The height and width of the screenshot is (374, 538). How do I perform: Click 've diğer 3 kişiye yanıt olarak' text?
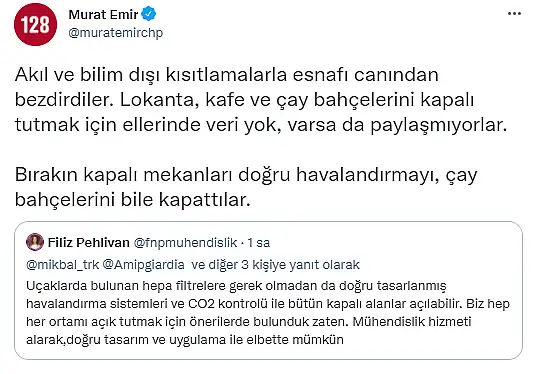coord(275,265)
